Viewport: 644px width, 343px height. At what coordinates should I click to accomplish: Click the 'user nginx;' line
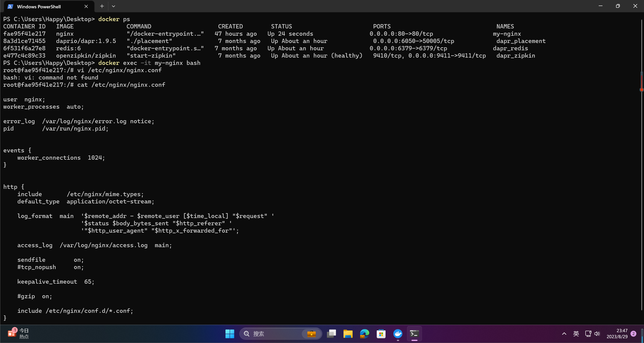point(24,99)
